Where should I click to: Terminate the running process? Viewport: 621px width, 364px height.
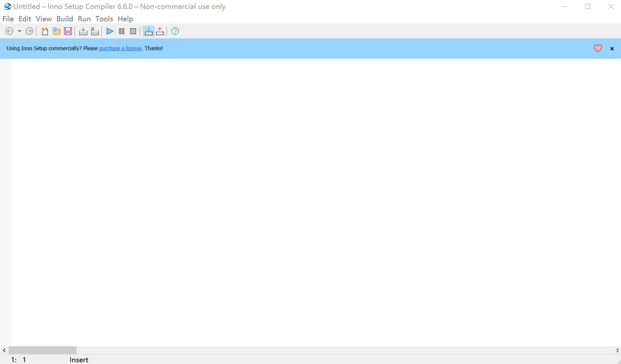tap(133, 31)
